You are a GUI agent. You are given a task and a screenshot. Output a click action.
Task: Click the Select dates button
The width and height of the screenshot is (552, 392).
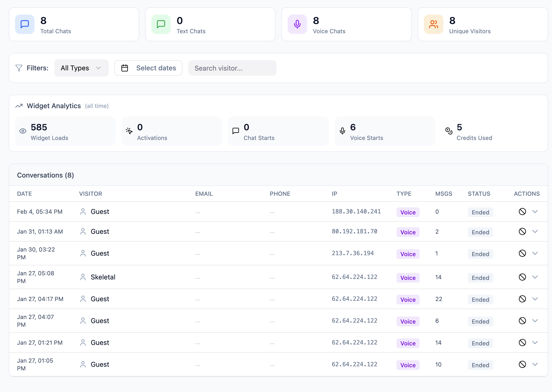148,68
